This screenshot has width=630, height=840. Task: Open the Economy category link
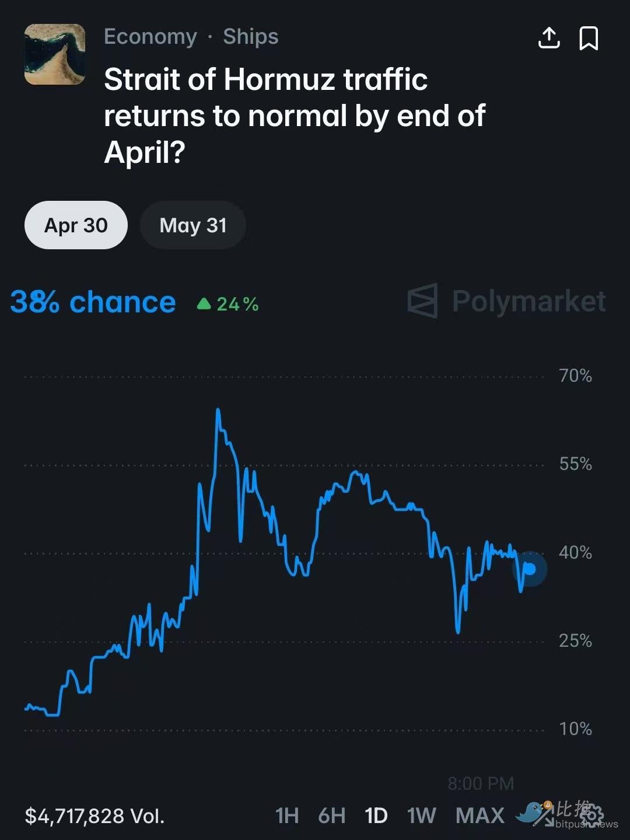[x=150, y=37]
